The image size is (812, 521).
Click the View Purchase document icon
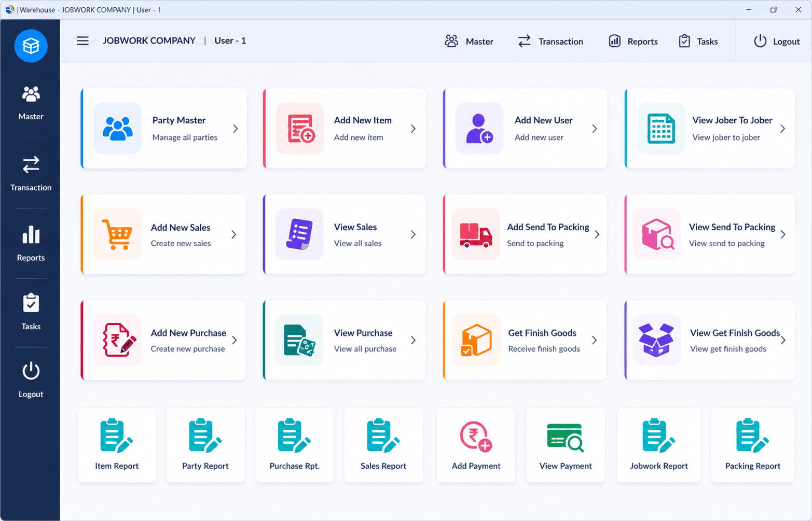299,340
